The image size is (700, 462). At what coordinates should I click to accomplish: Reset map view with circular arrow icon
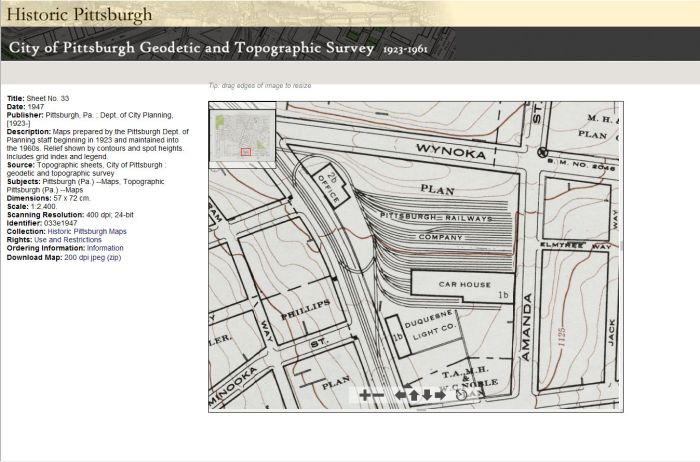click(461, 395)
